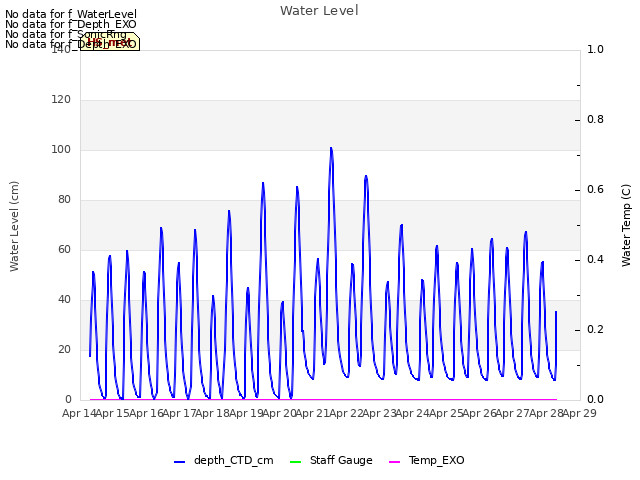Click the green Staff Gauge legend marker
The width and height of the screenshot is (640, 480).
[x=295, y=462]
